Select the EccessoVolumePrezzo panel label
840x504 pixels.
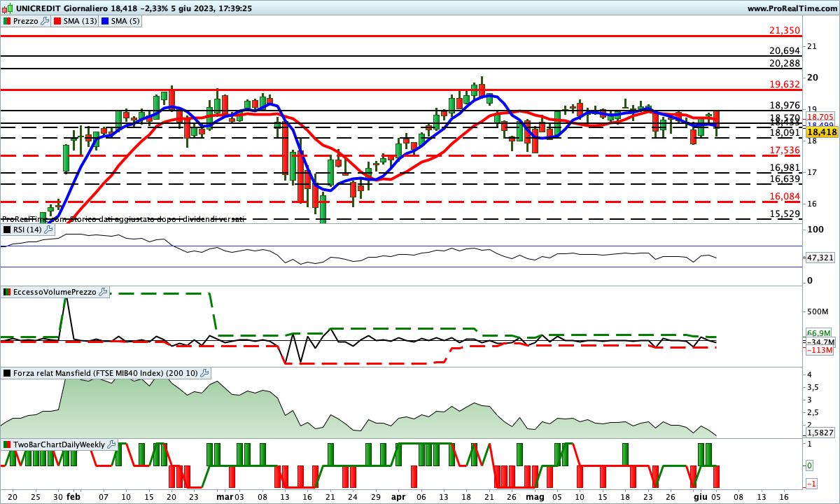coord(55,292)
